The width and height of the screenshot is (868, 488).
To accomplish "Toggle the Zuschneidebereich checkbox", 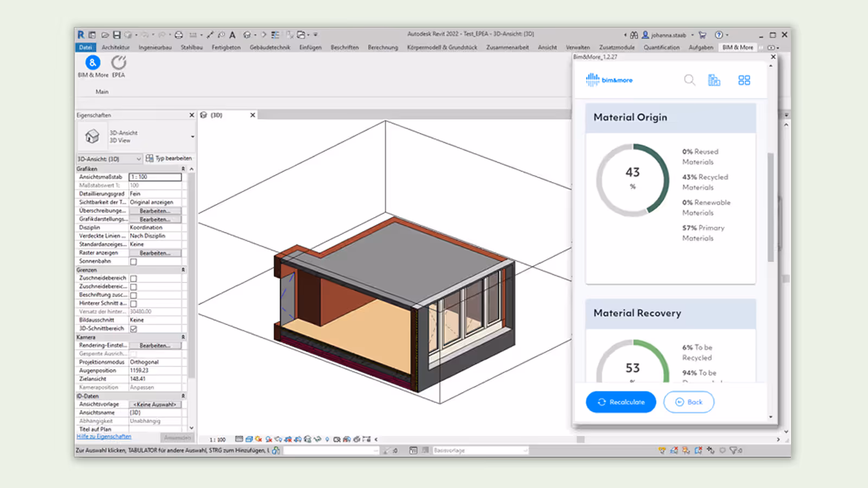I will click(133, 278).
